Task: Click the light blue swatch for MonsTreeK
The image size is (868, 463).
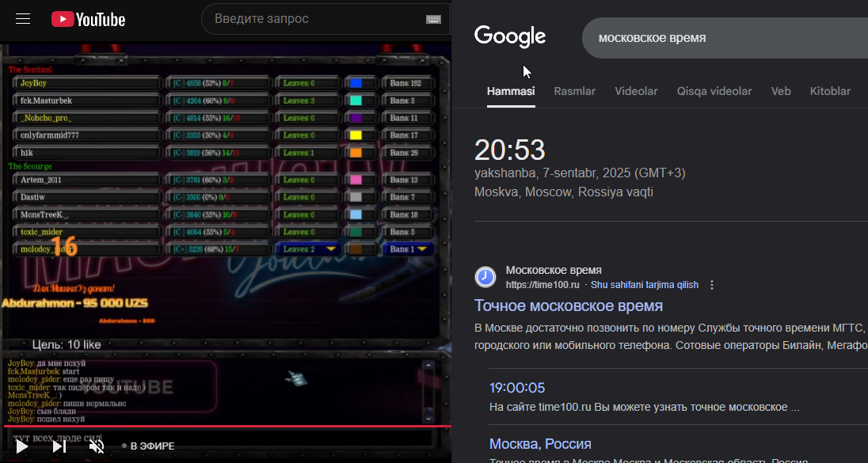Action: tap(356, 214)
